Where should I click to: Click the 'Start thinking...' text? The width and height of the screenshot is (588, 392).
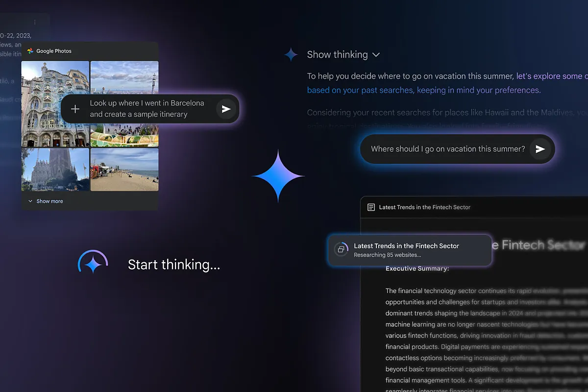(173, 265)
